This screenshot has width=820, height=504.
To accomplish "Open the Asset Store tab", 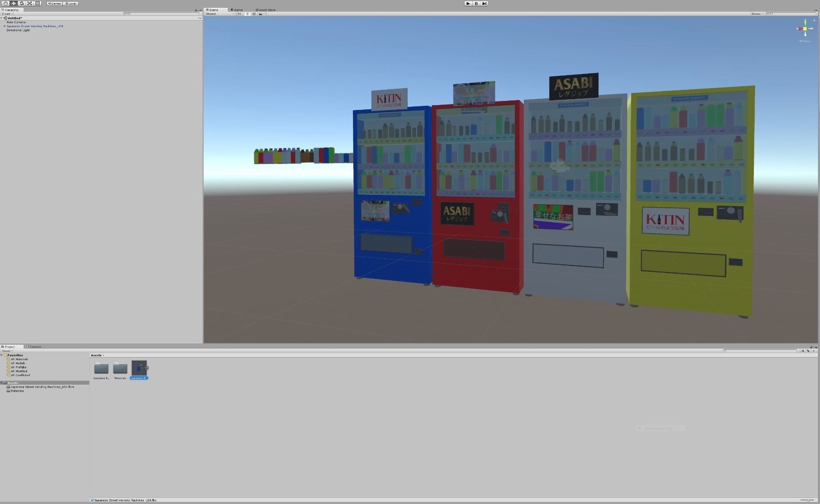I will (266, 10).
